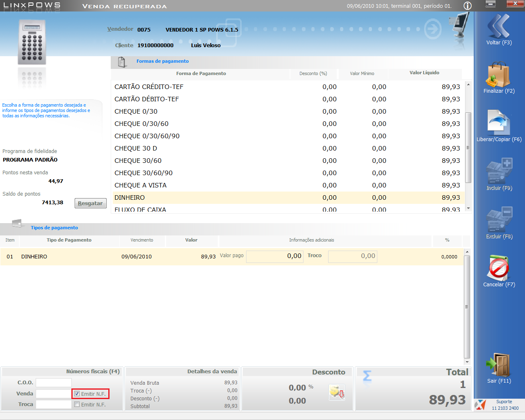
Task: Click the Troco amount field
Action: tap(352, 256)
